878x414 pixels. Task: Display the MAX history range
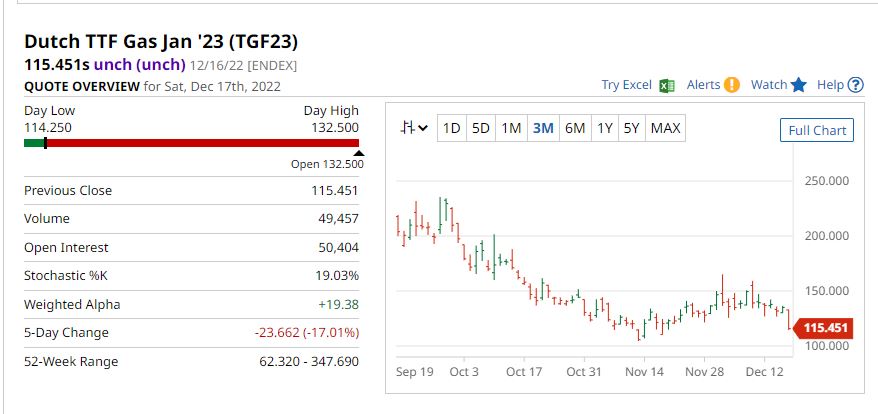(665, 128)
